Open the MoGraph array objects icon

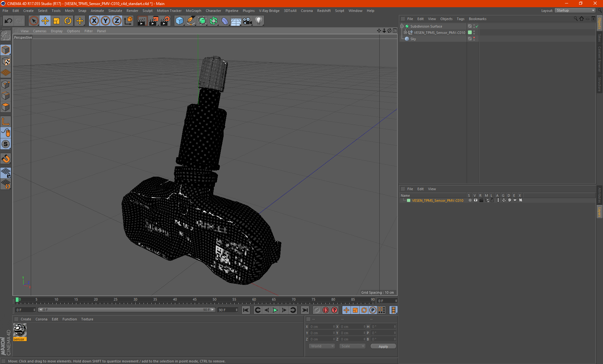(x=214, y=21)
